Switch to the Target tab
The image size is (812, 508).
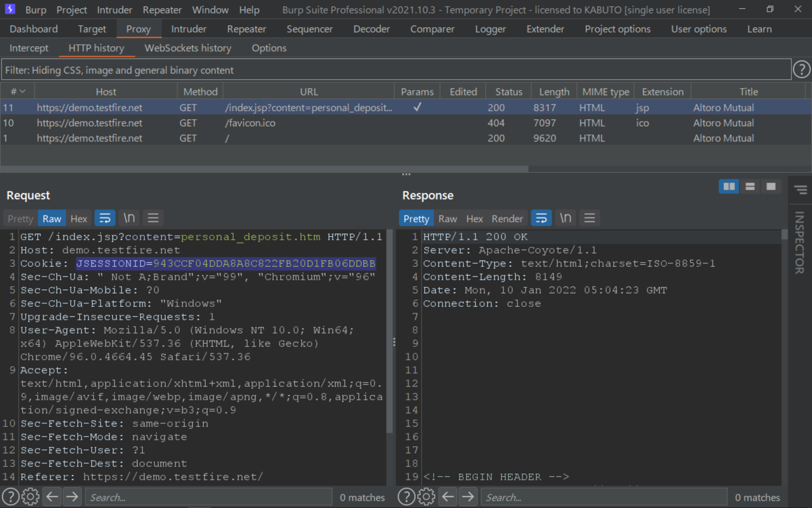[92, 29]
